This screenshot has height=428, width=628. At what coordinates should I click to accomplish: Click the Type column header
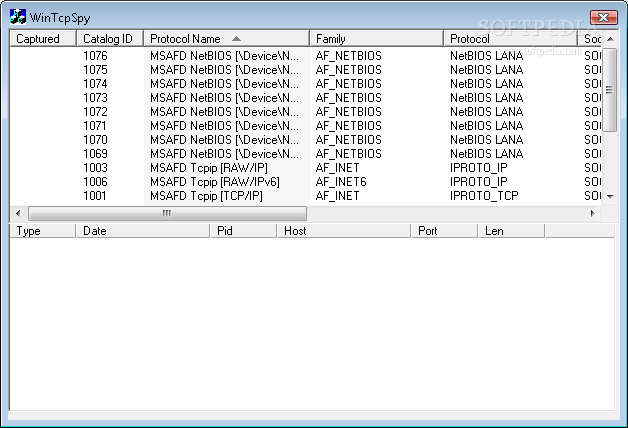pos(42,231)
